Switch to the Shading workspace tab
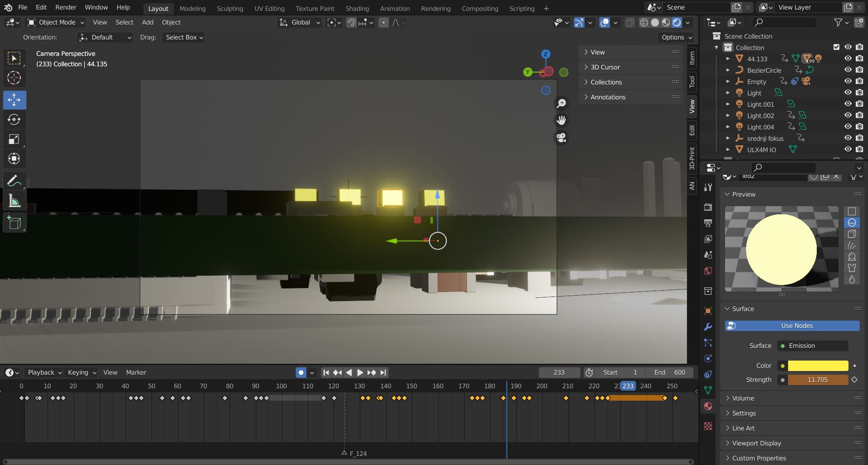 357,8
